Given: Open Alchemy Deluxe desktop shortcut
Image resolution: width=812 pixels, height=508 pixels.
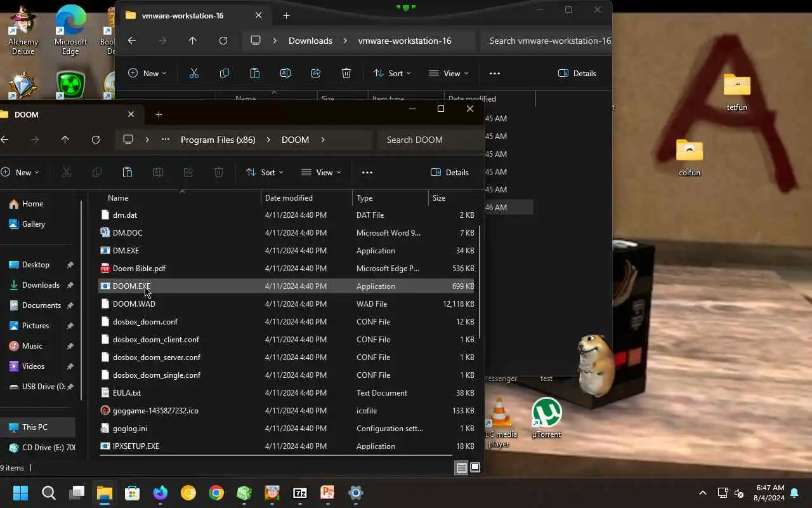Looking at the screenshot, I should pos(23,30).
